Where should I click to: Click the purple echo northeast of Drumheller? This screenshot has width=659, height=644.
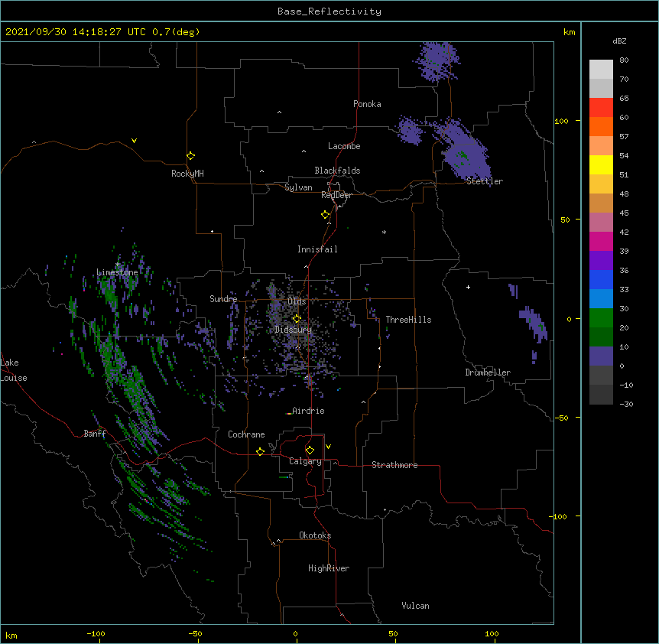click(534, 323)
